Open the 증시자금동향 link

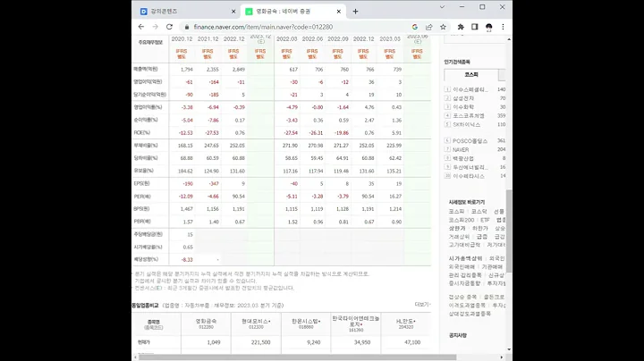464,283
